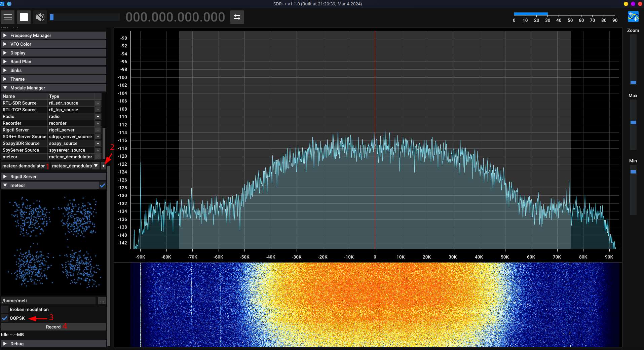Disable the OQPSK checkbox
The height and width of the screenshot is (350, 644).
coord(5,318)
